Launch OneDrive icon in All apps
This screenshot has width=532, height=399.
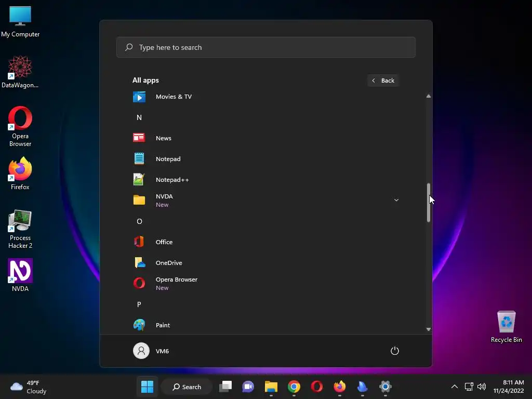[139, 262]
